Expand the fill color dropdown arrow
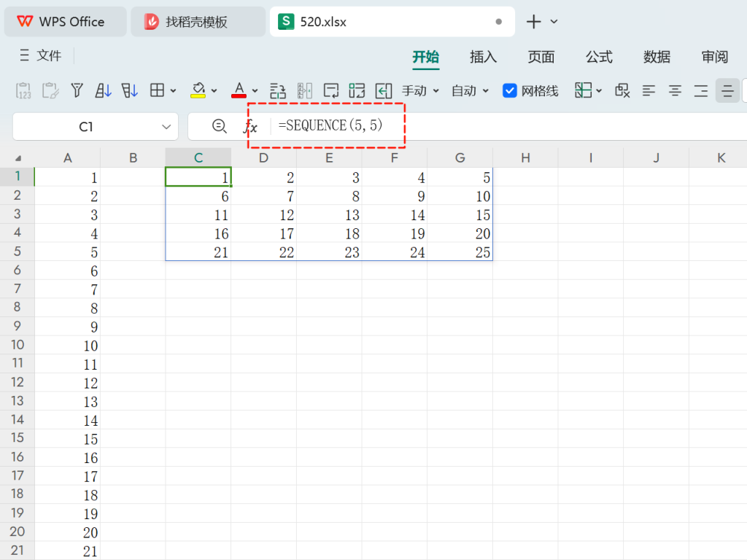Screen dimensions: 747x560 [x=214, y=90]
